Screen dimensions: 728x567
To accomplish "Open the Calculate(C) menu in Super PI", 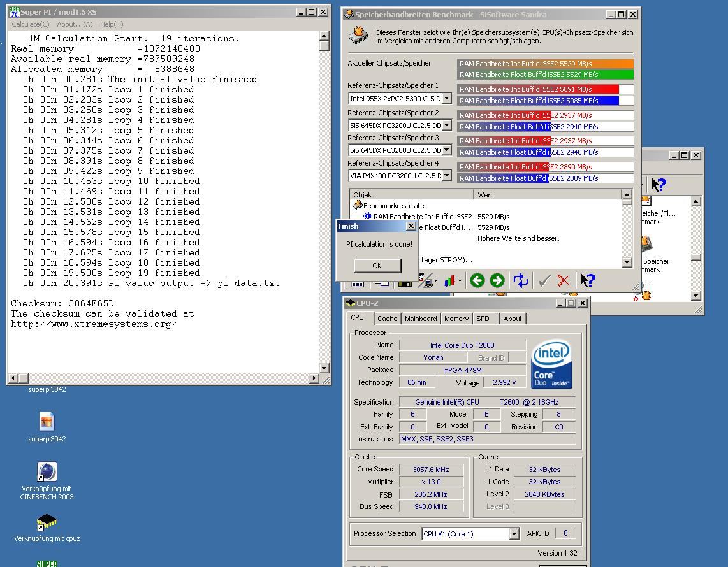I will click(30, 24).
